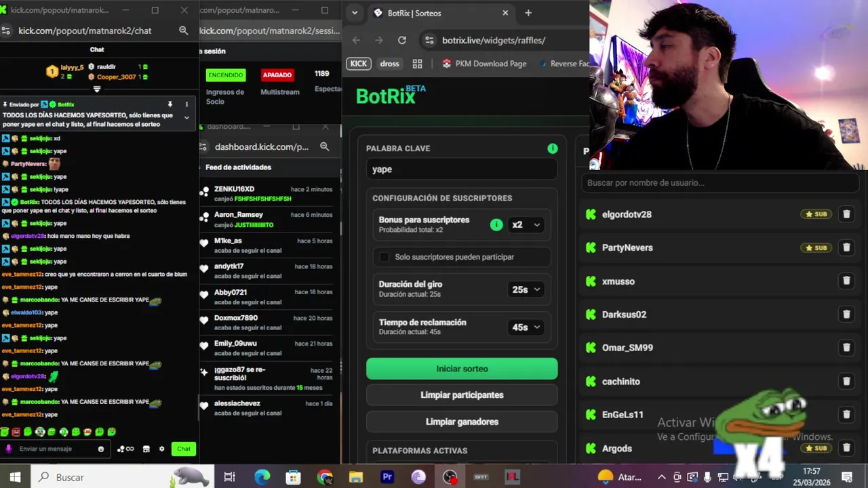The height and width of the screenshot is (488, 868).
Task: Open Microsoft Store from taskbar
Action: 293,477
